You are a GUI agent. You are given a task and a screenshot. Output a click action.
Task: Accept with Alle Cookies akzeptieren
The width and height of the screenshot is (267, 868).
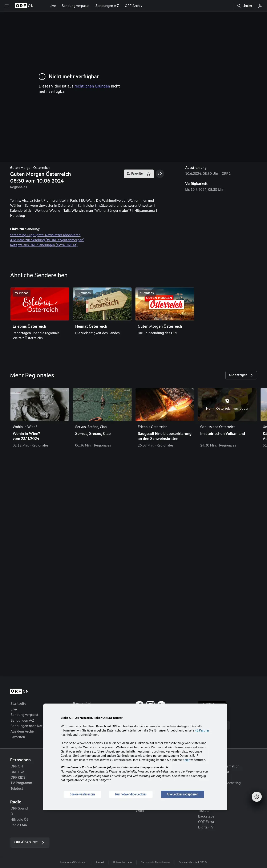pyautogui.click(x=182, y=794)
